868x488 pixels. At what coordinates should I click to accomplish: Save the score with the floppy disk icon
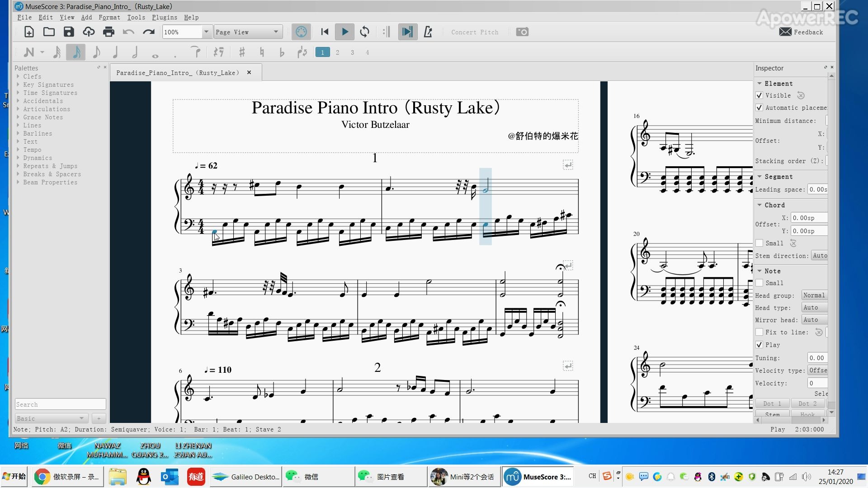(x=69, y=32)
